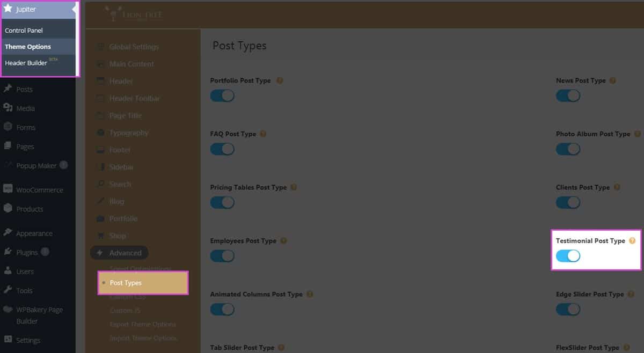Toggle Portfolio Post Type switch
644x353 pixels.
tap(222, 95)
